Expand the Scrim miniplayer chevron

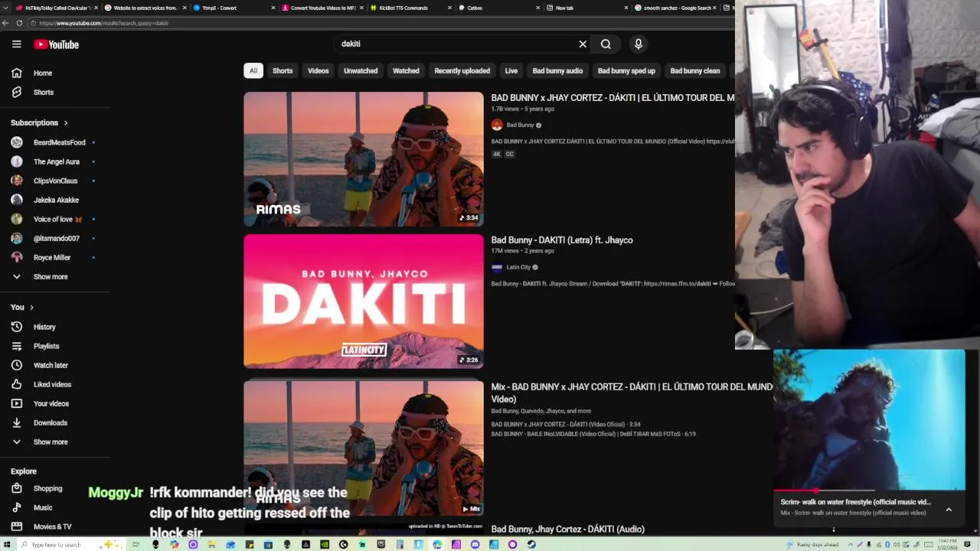949,510
